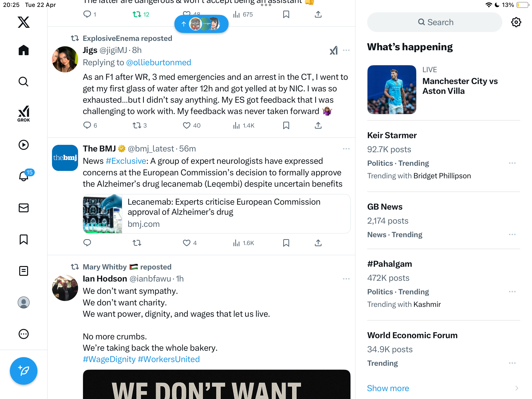This screenshot has height=399, width=532.
Task: Tap the new posts pill with avatars
Action: click(x=201, y=24)
